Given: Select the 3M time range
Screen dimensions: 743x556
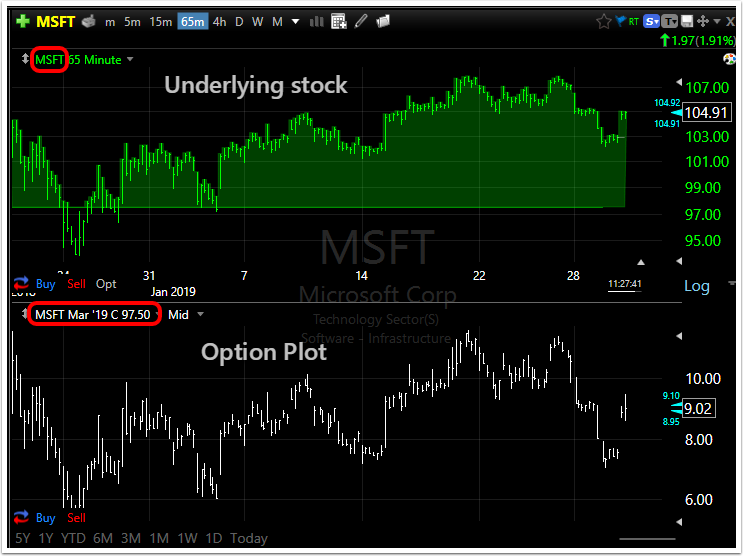Looking at the screenshot, I should click(x=131, y=538).
